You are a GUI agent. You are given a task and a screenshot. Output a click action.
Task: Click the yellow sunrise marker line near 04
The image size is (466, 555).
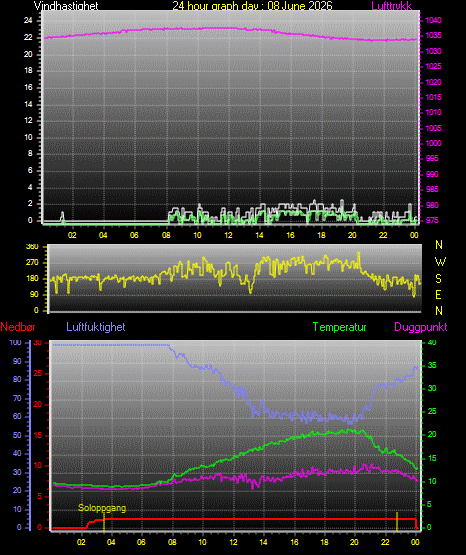[x=104, y=521]
